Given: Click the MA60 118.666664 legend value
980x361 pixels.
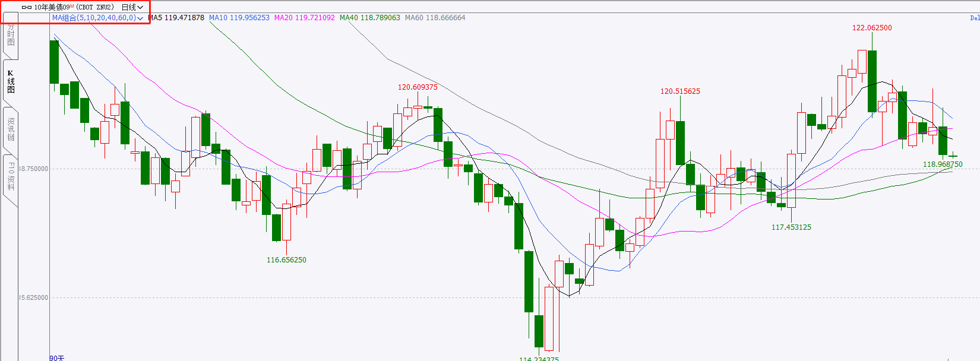Looking at the screenshot, I should pyautogui.click(x=435, y=18).
